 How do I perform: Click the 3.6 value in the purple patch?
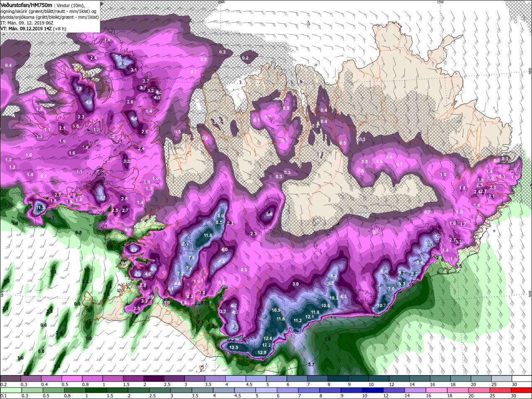(269, 214)
